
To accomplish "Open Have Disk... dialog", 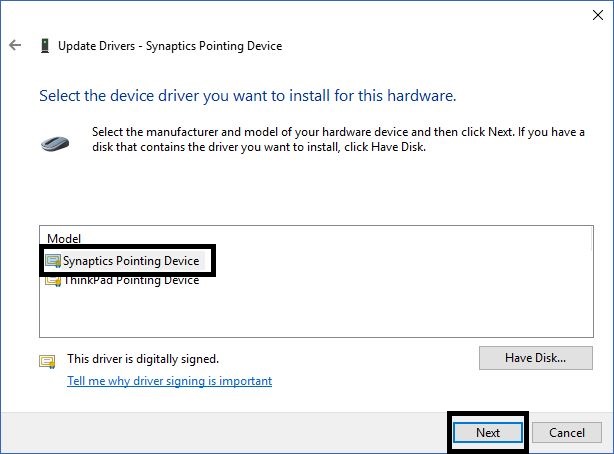I will click(x=536, y=358).
